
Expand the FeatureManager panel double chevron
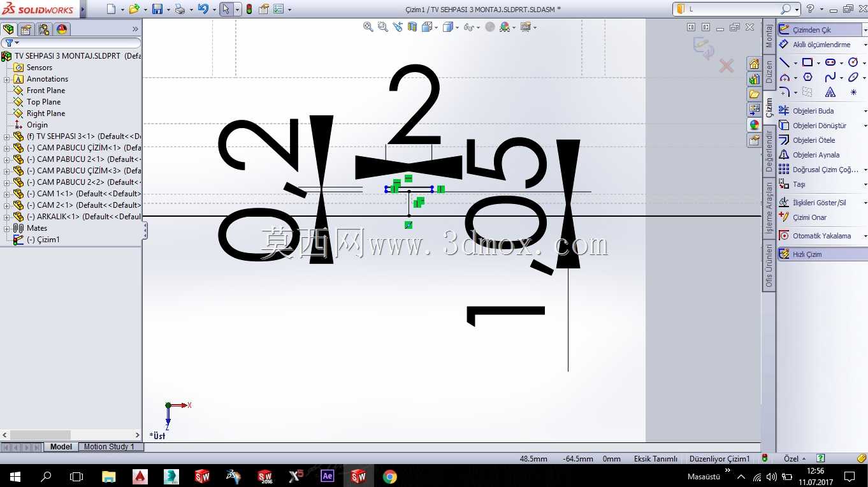click(x=135, y=29)
